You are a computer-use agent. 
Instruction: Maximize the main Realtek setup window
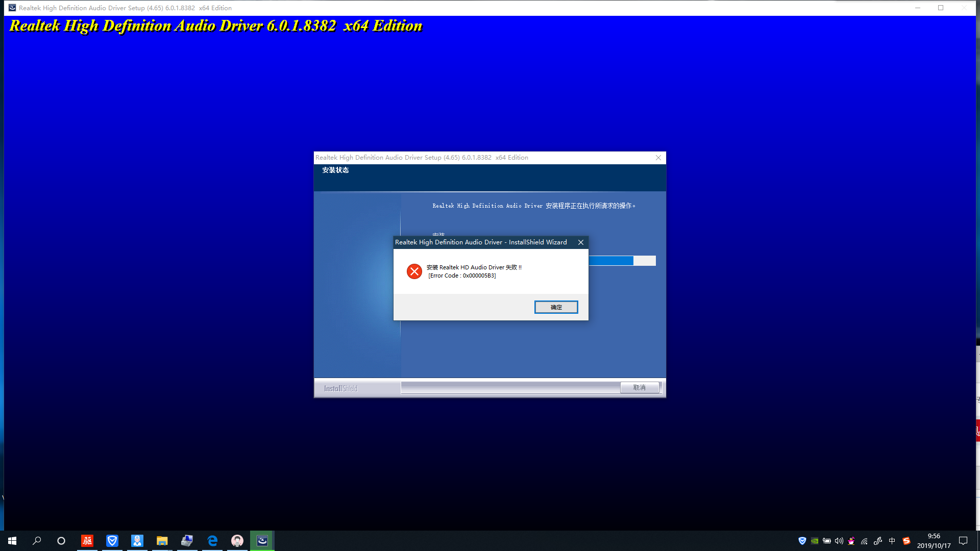941,8
